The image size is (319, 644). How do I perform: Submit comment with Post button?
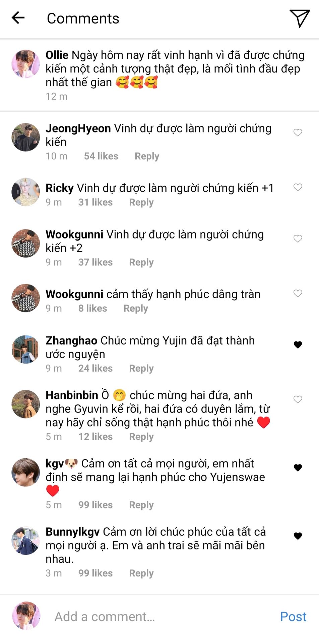(293, 616)
